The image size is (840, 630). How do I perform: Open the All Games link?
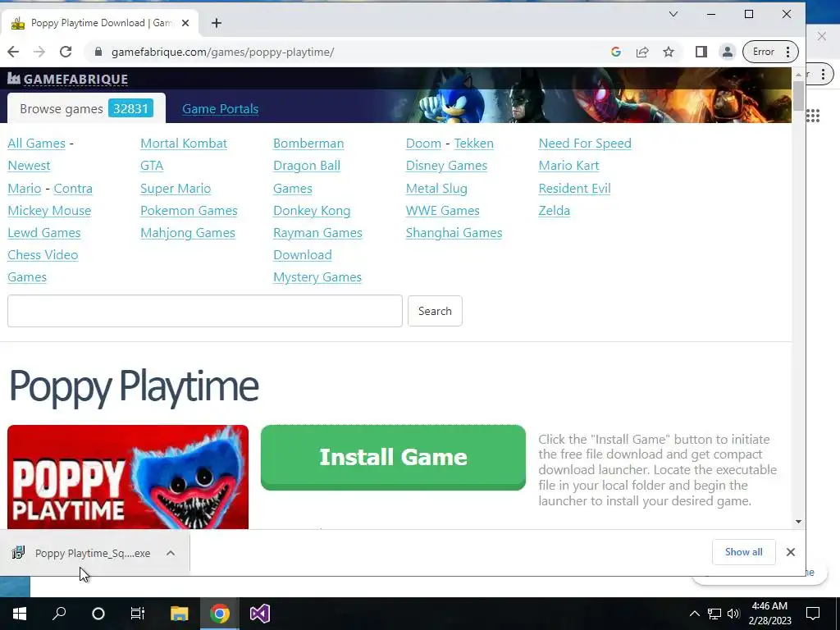coord(36,144)
